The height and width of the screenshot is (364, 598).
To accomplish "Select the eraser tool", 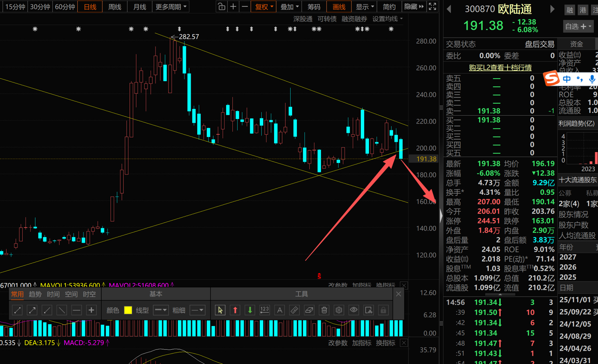I will 309,310.
